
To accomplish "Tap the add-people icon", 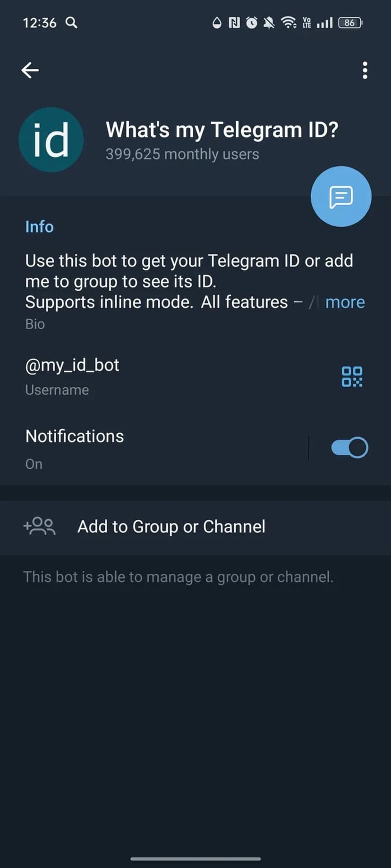I will (x=40, y=526).
